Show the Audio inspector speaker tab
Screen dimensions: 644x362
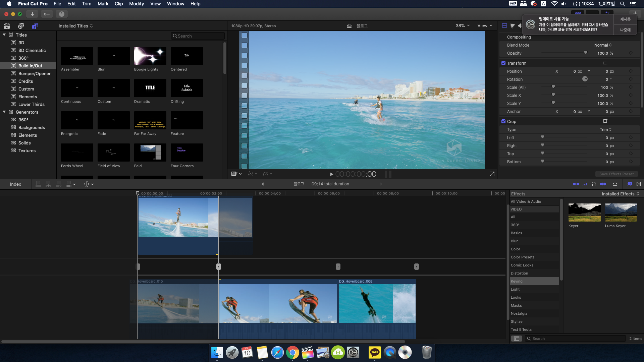pos(520,26)
